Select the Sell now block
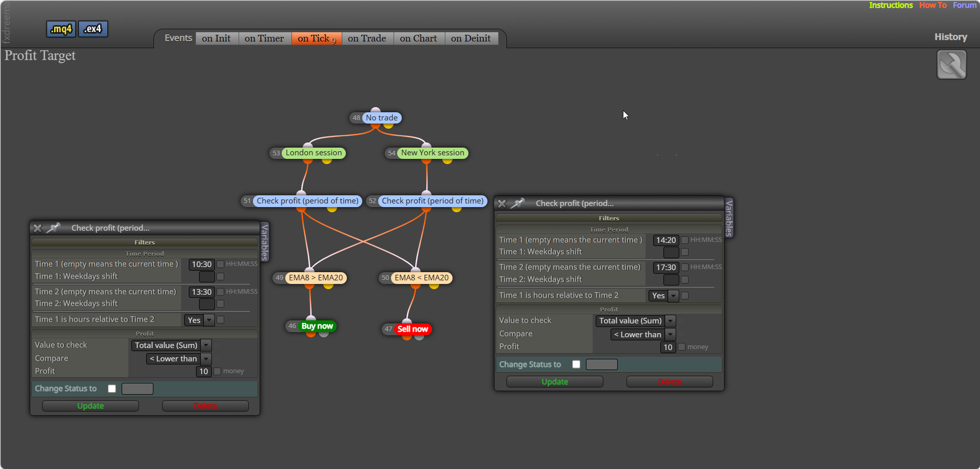 [413, 329]
